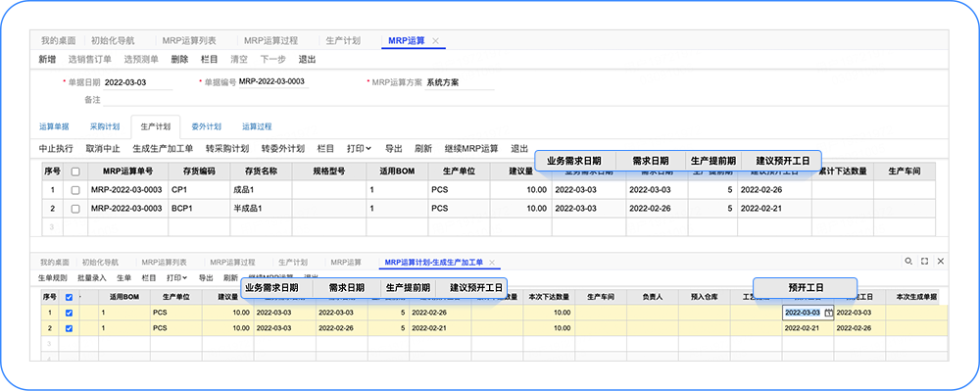Click the 存货编码 column header

click(x=198, y=171)
